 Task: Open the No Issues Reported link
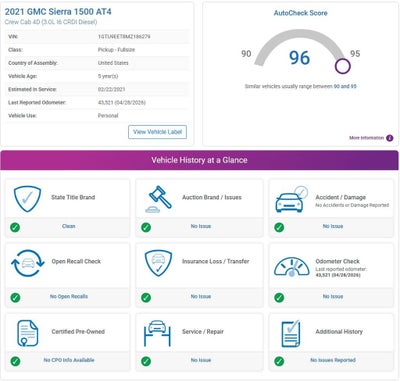coord(333,360)
